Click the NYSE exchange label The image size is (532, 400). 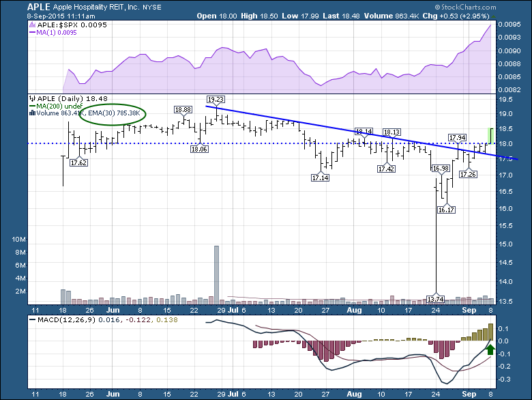click(x=152, y=7)
